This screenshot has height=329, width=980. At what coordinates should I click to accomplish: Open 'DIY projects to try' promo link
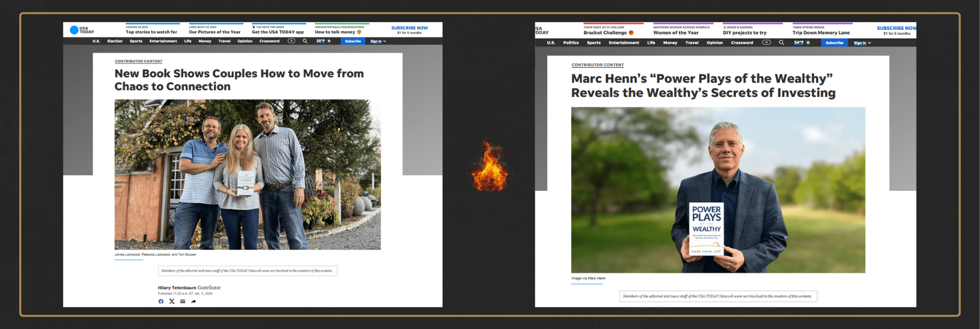(x=745, y=33)
